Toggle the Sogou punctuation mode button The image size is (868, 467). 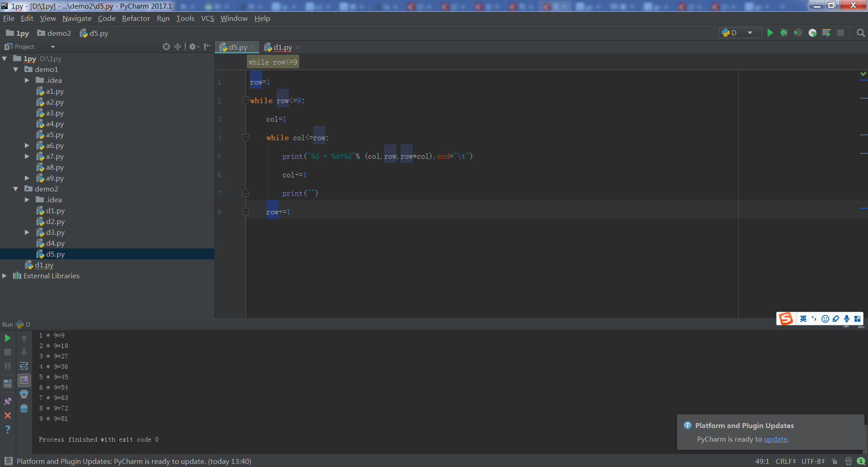click(x=814, y=319)
